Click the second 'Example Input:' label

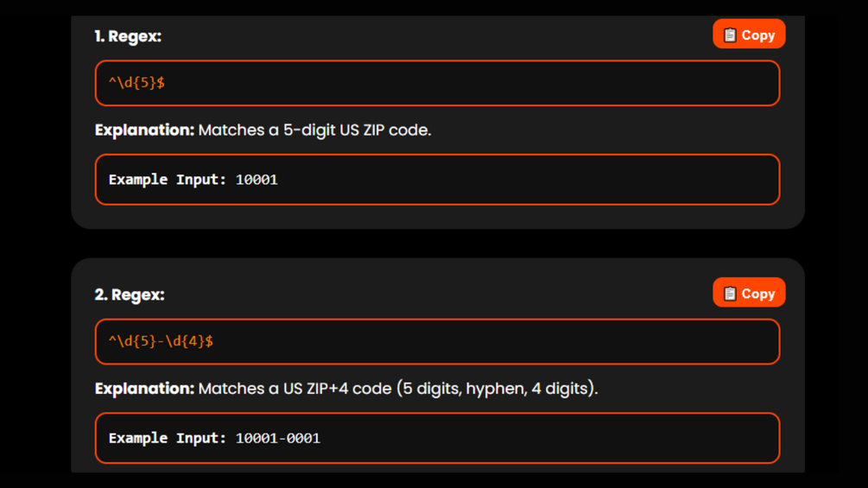click(168, 438)
